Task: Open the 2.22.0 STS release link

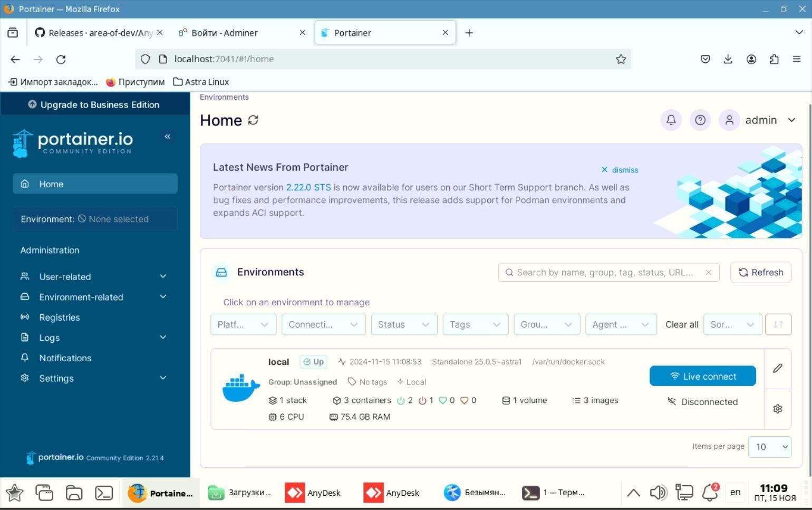Action: (308, 187)
